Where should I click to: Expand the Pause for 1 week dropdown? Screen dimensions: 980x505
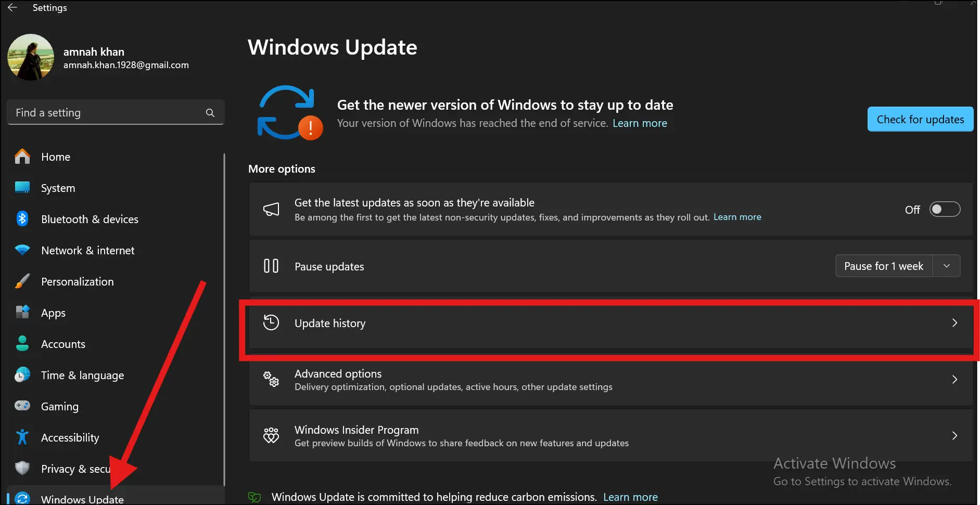tap(946, 266)
